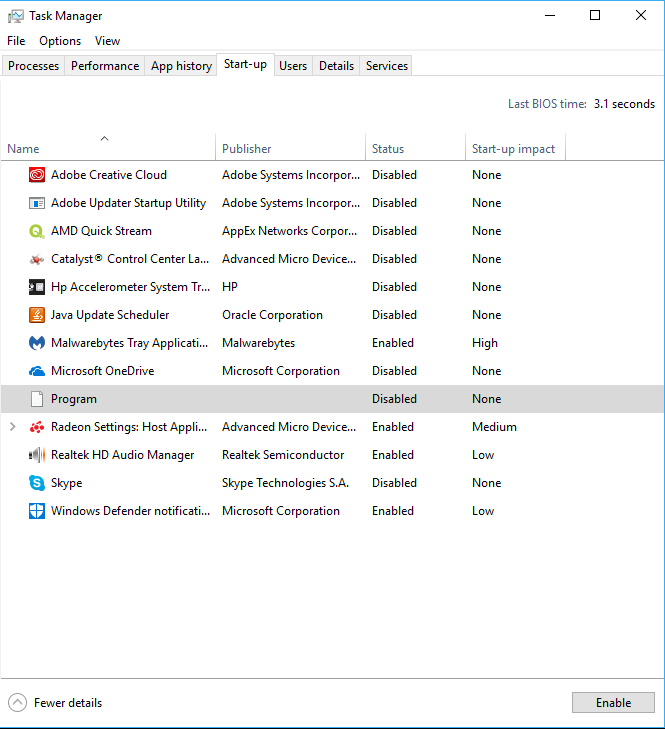Select the Malwarebytes Tray Application icon
The height and width of the screenshot is (729, 665).
(37, 343)
